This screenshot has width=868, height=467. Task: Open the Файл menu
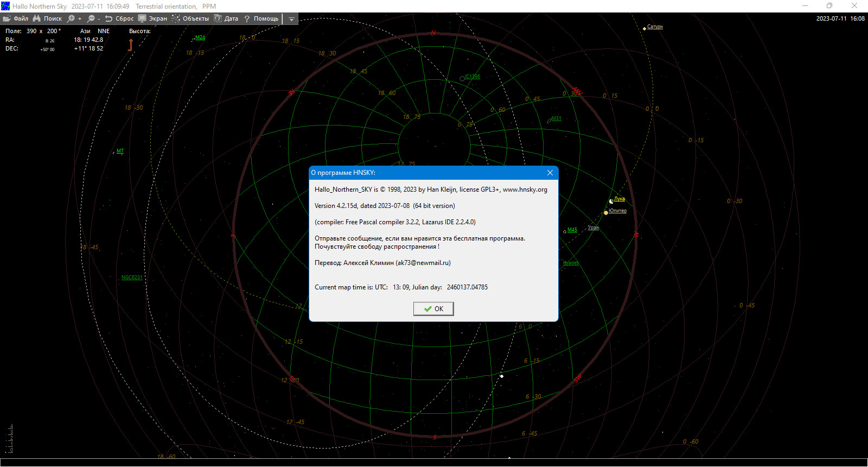pos(16,18)
